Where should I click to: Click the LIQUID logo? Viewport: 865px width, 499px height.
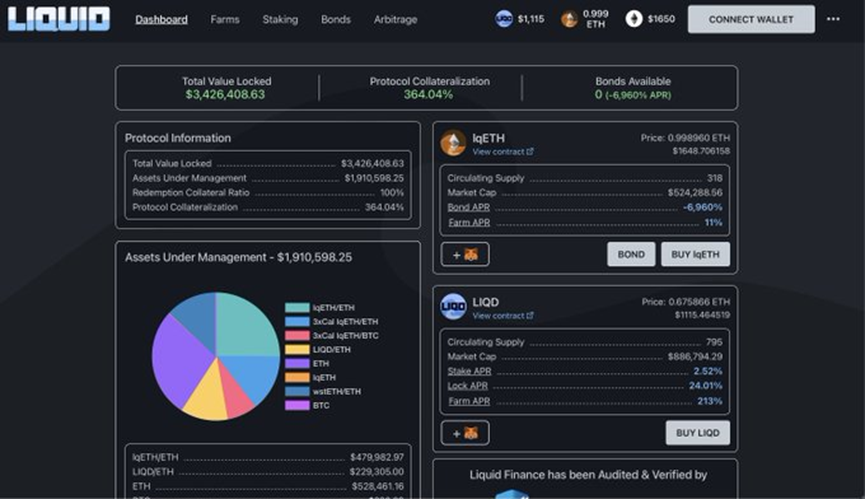58,19
